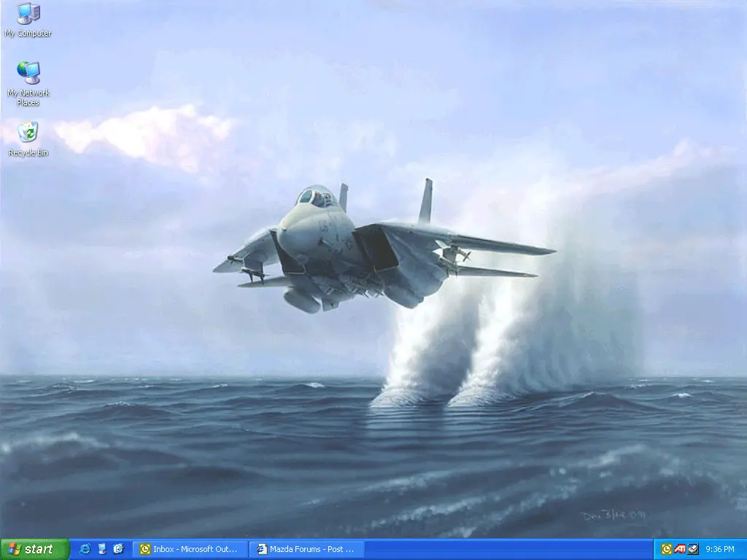747x560 pixels.
Task: Click the Show Desktop Quick Launch icon
Action: click(101, 549)
